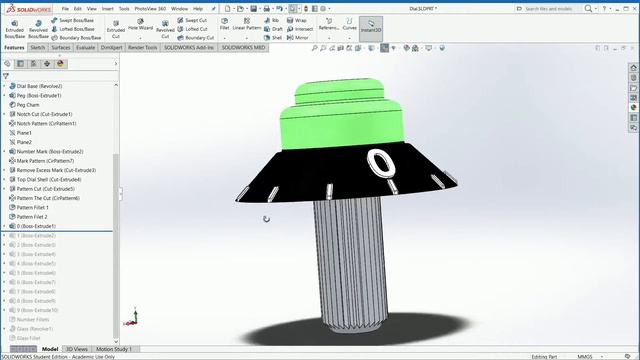This screenshot has width=640, height=360.
Task: Open the Curves tools
Action: pyautogui.click(x=349, y=24)
